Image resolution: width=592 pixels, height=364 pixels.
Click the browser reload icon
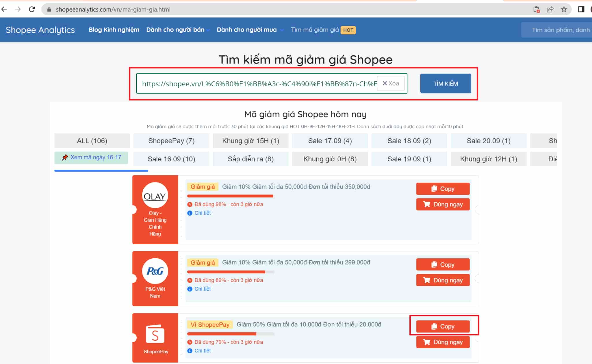(32, 9)
